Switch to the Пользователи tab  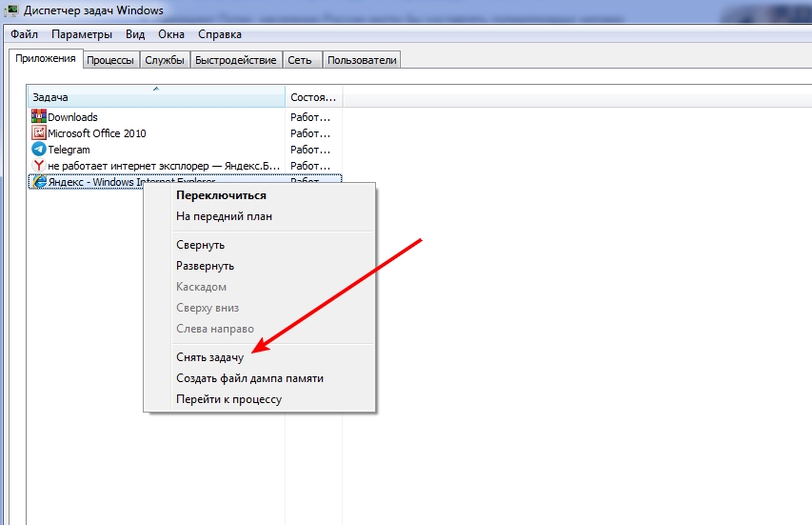pos(362,60)
